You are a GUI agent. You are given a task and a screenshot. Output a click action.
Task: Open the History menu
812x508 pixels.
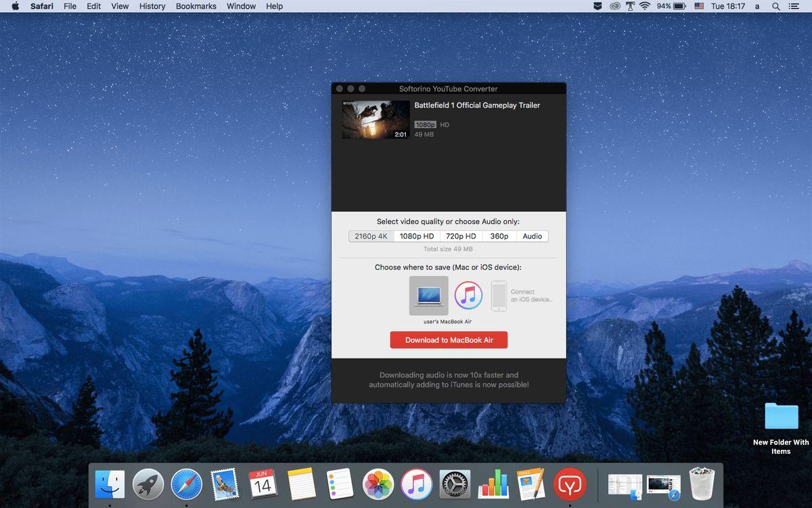point(152,6)
